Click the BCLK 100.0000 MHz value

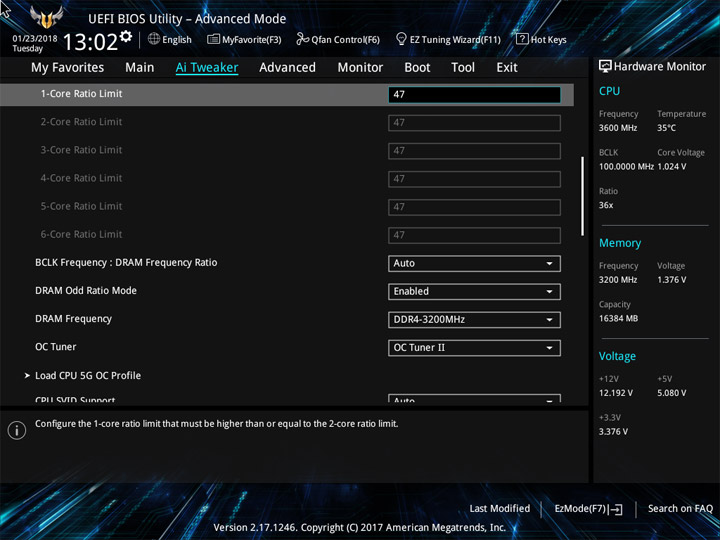coord(626,167)
